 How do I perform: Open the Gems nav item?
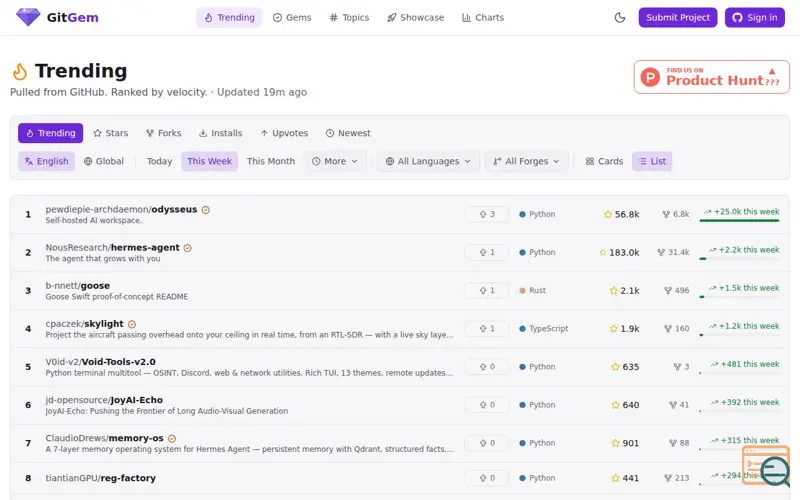pyautogui.click(x=292, y=17)
